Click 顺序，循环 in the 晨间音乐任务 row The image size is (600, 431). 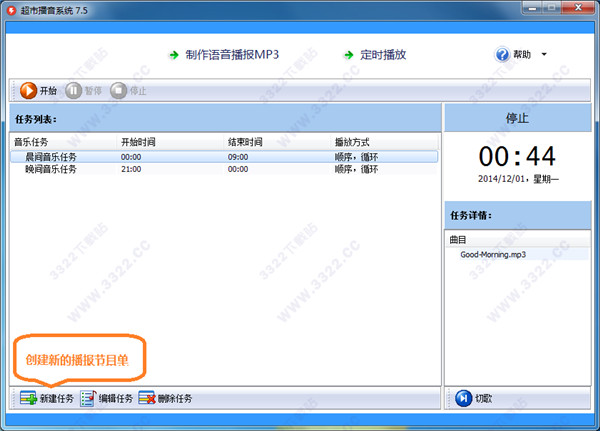point(356,157)
